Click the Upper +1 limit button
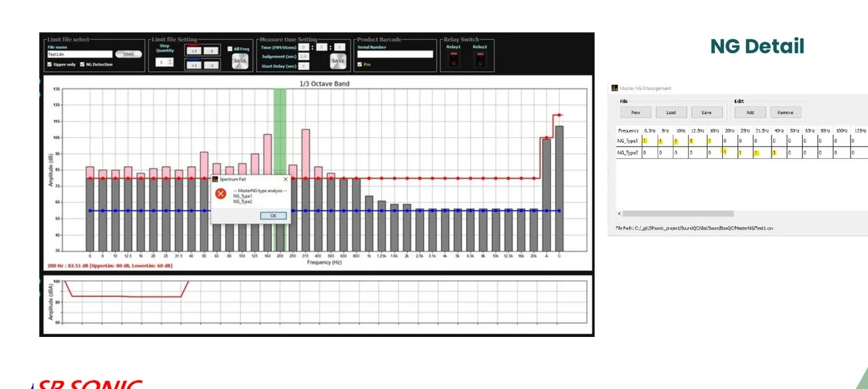 point(194,51)
